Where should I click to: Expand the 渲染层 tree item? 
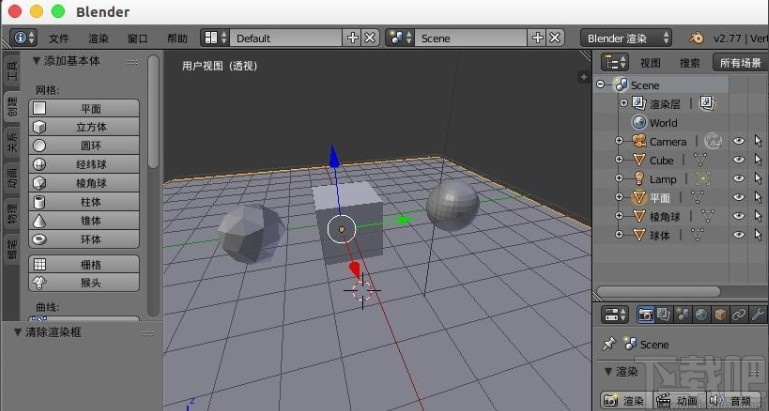(624, 103)
